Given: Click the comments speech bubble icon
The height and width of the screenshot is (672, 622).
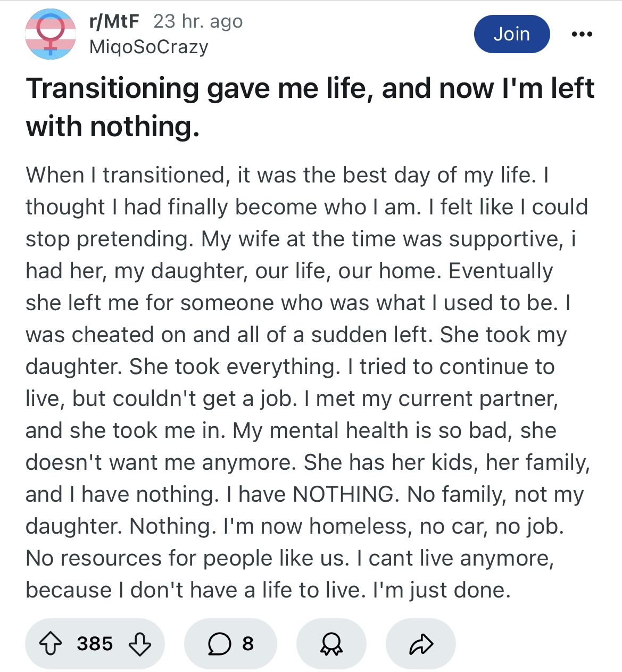Looking at the screenshot, I should point(219,644).
